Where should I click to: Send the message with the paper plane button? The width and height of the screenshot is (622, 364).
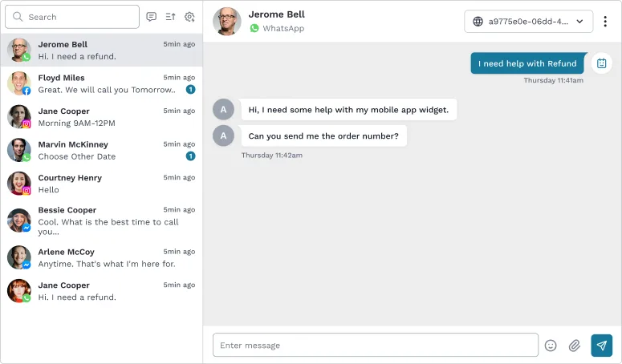pyautogui.click(x=601, y=346)
